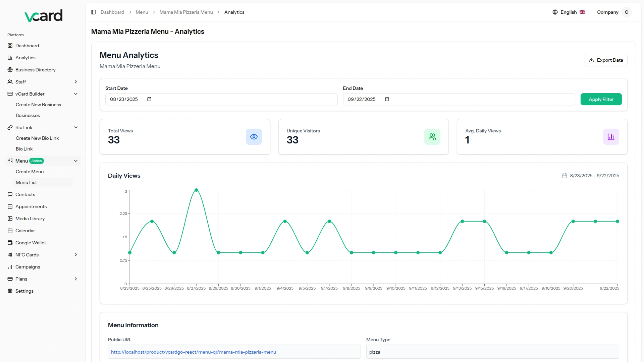Click the Contacts message icon
Viewport: 644px width, 362px height.
[10, 194]
